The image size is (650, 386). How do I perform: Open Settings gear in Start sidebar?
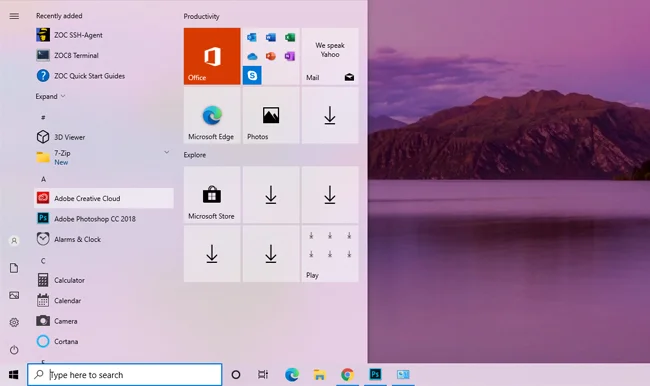tap(14, 322)
